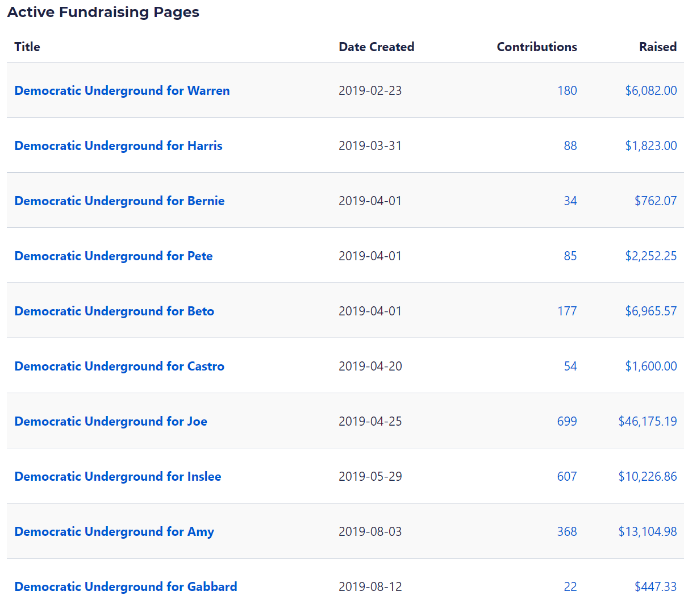
Task: Click the Title column header
Action: [27, 47]
